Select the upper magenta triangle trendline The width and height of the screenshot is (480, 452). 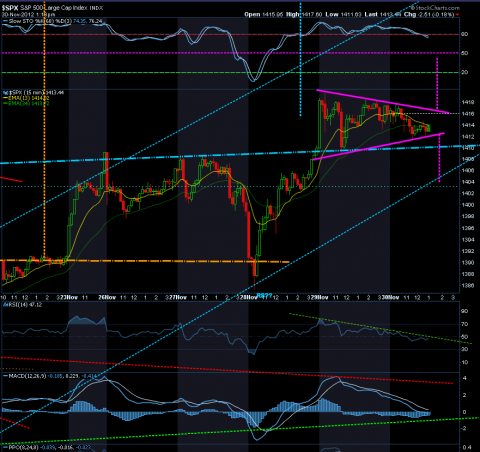click(x=383, y=101)
